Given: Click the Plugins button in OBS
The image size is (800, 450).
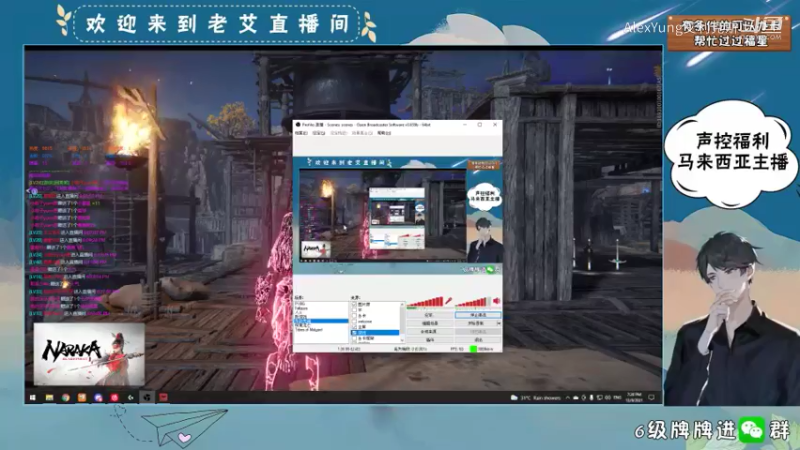Looking at the screenshot, I should click(429, 340).
